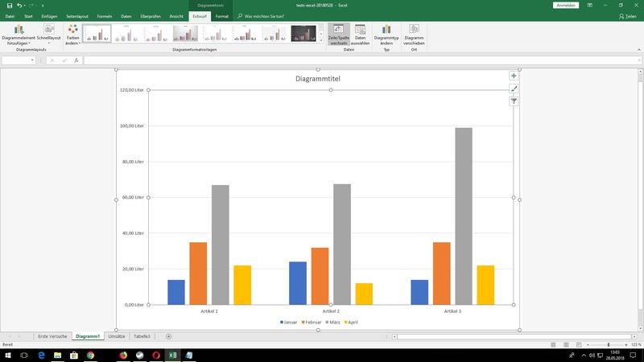Switch to the Format ribbon tab
Viewport: 644px width, 362px height.
click(x=221, y=15)
